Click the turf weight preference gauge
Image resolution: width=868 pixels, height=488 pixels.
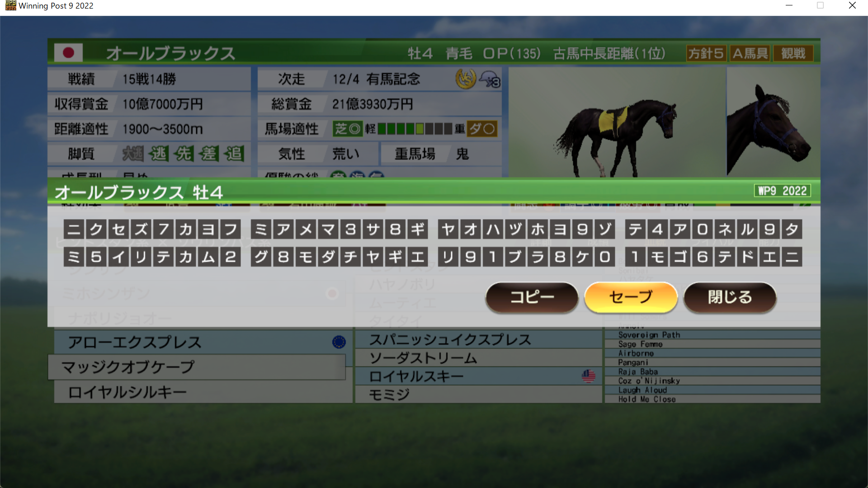[415, 129]
